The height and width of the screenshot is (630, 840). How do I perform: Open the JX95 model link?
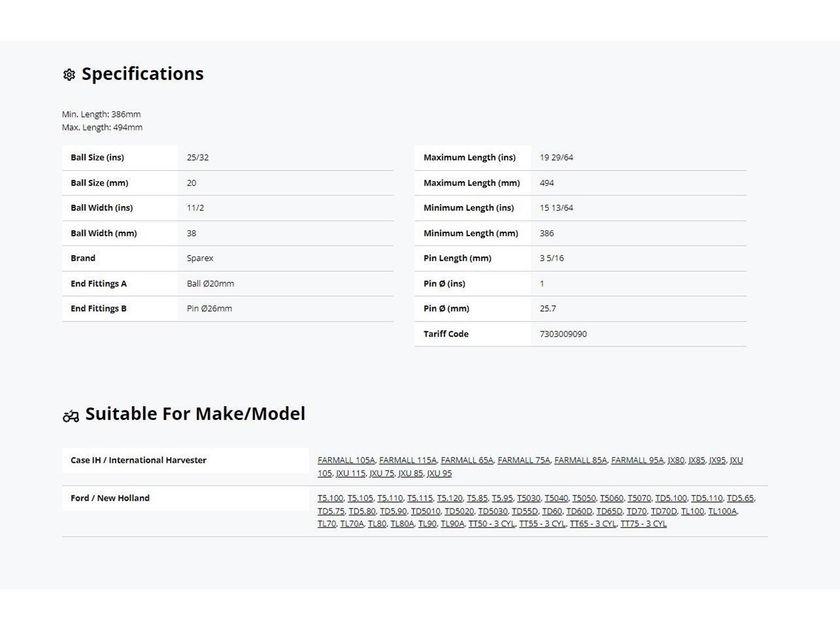pyautogui.click(x=717, y=461)
